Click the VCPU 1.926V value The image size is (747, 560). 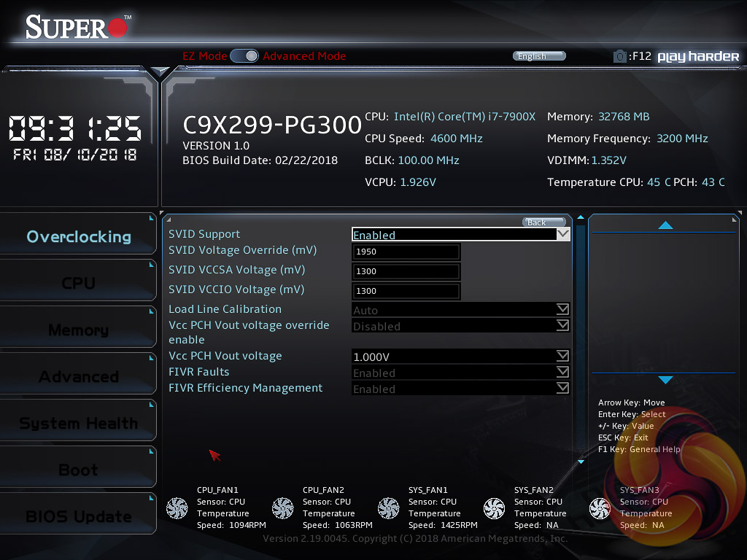click(418, 182)
